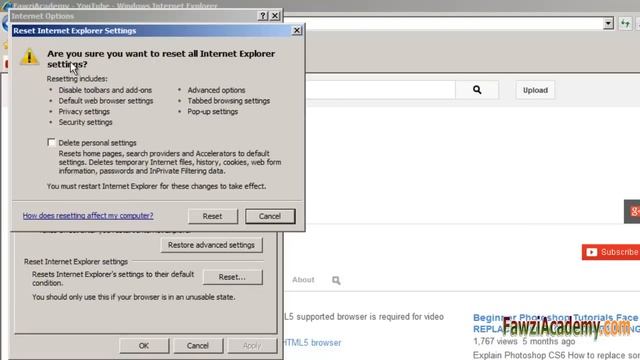Click the 'Advanced options' list text

216,90
